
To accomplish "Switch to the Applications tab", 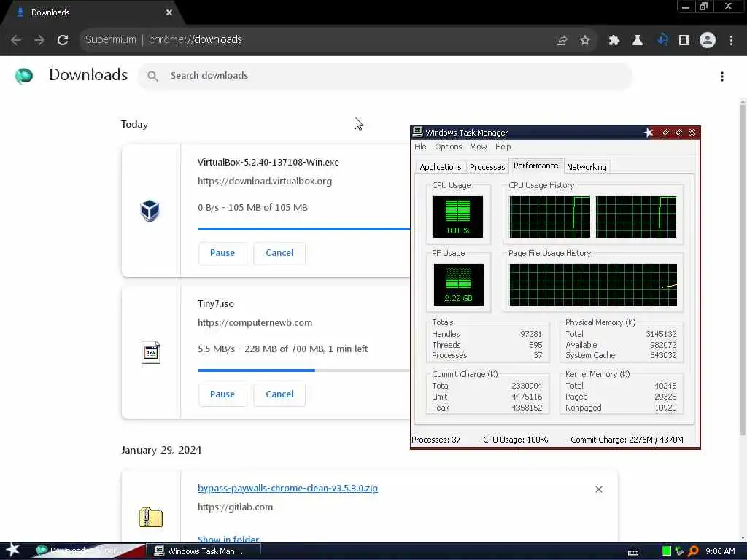I will pos(440,167).
